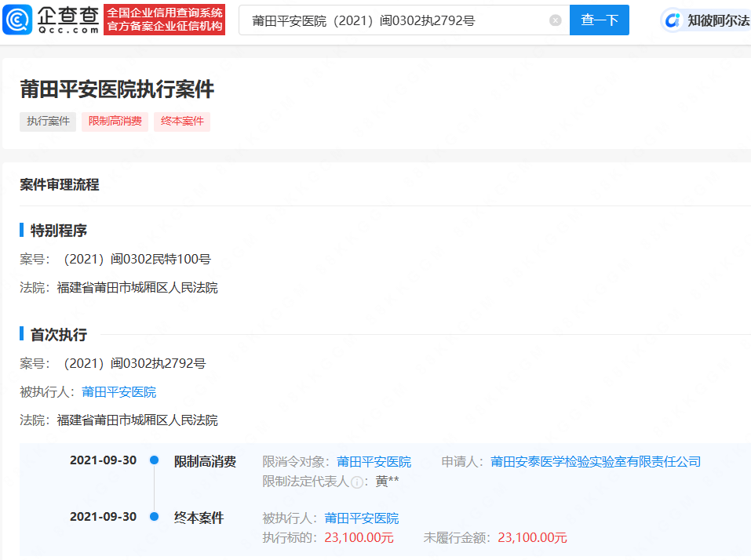Viewport: 751px width, 560px height.
Task: Click the timeline dot for 终本案件
Action: point(155,517)
